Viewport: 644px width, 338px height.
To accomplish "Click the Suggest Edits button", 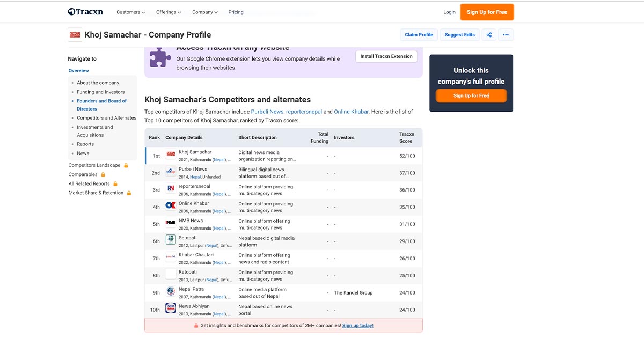I will (459, 35).
